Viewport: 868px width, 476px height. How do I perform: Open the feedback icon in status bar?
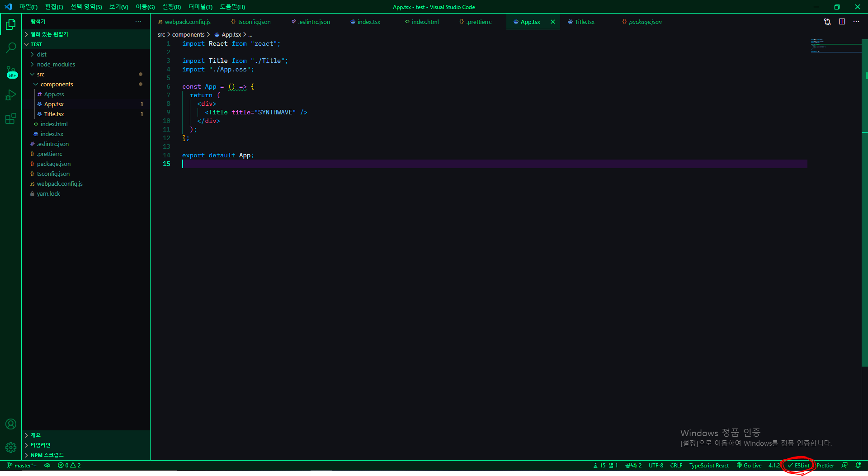844,465
